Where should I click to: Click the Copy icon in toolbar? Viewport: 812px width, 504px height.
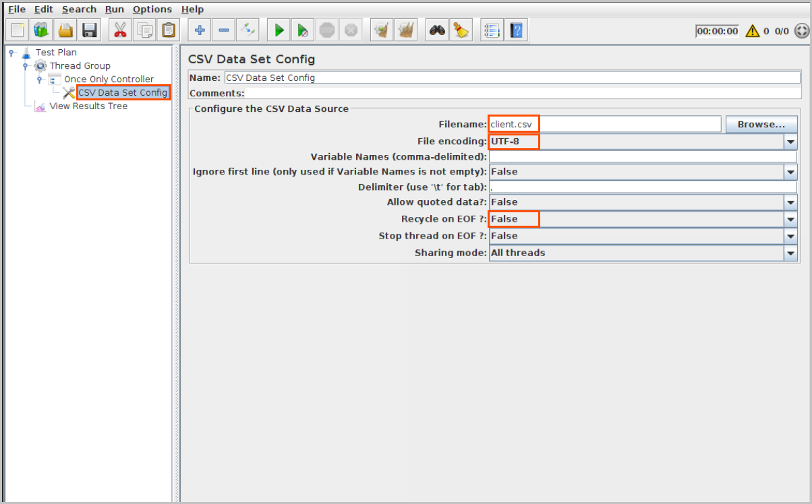[144, 30]
